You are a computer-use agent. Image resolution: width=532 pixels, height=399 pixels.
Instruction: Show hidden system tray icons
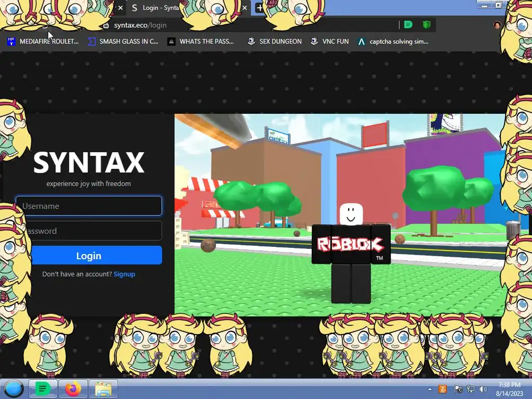[x=430, y=389]
